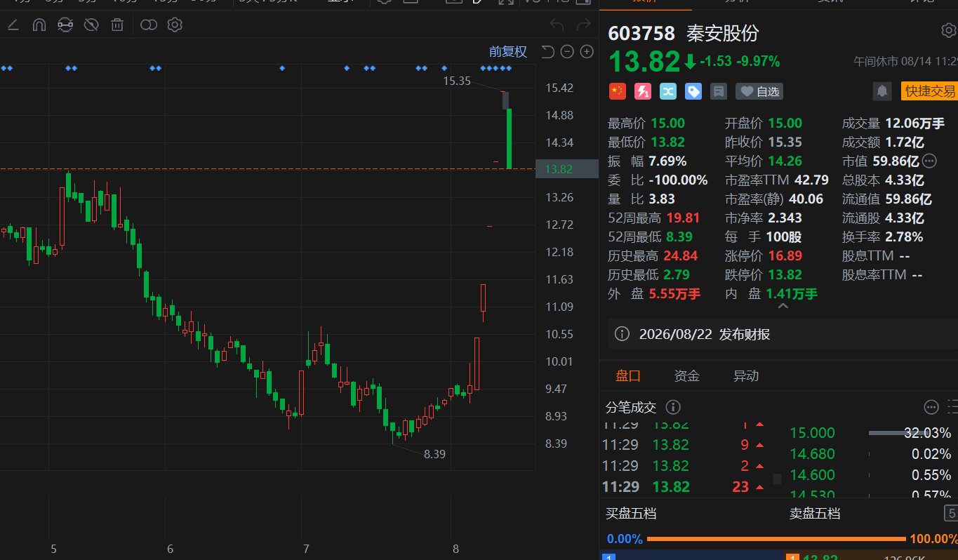Click the buy/sell ratio orange bar

(x=776, y=539)
